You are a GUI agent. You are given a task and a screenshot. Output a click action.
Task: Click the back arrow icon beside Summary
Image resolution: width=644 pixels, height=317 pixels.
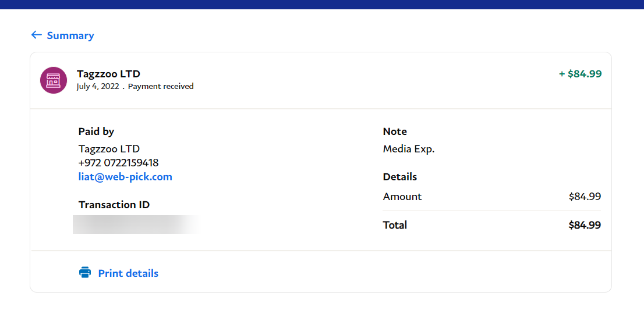tap(36, 35)
